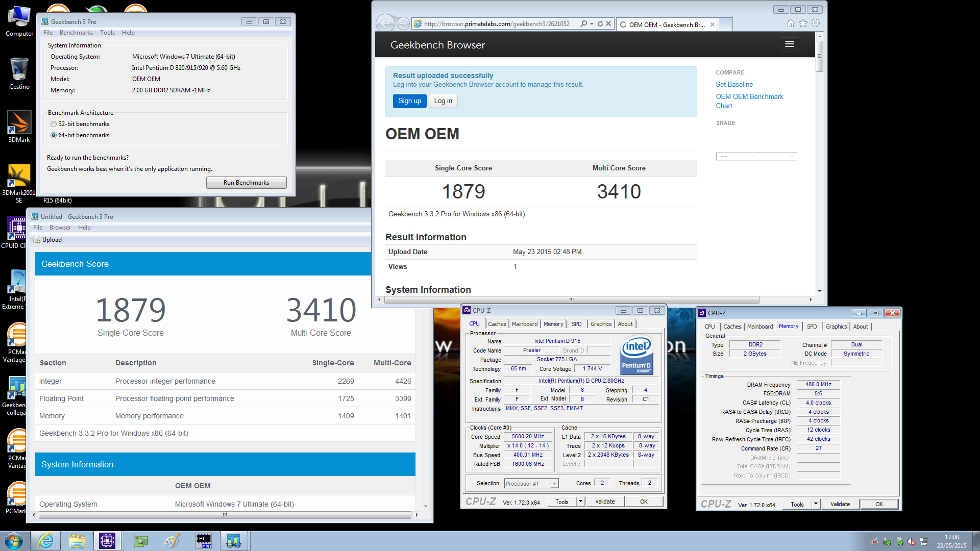Viewport: 980px width, 551px height.
Task: Open the OEM OEM Benchmark Chart link
Action: [x=749, y=101]
